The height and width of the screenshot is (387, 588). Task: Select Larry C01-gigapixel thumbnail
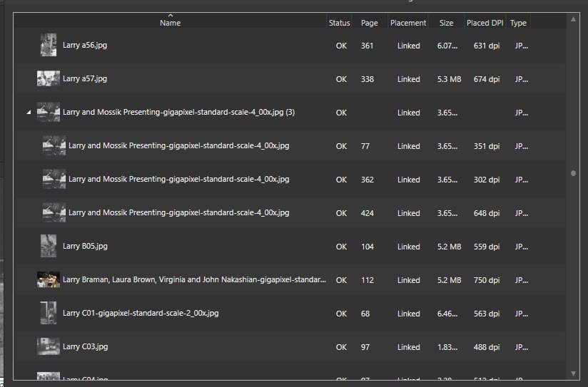(49, 313)
